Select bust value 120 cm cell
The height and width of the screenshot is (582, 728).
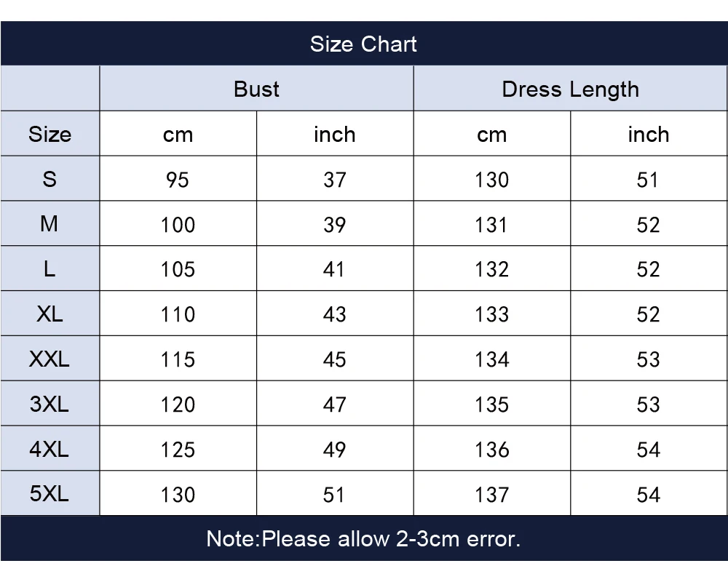pos(178,404)
